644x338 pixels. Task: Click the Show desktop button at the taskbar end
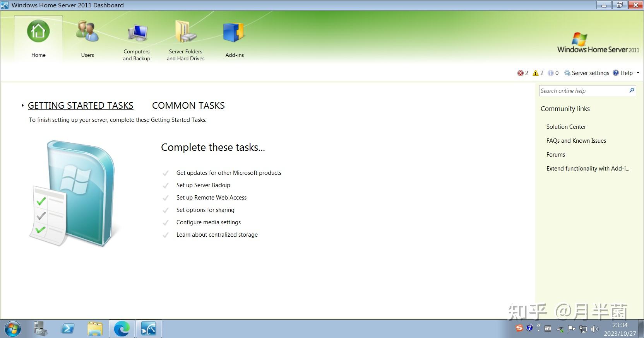coord(641,329)
